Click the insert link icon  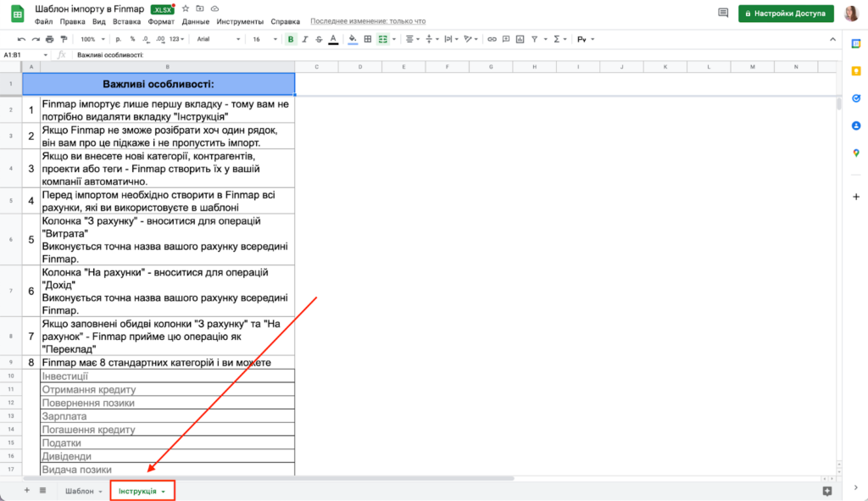[x=492, y=39]
